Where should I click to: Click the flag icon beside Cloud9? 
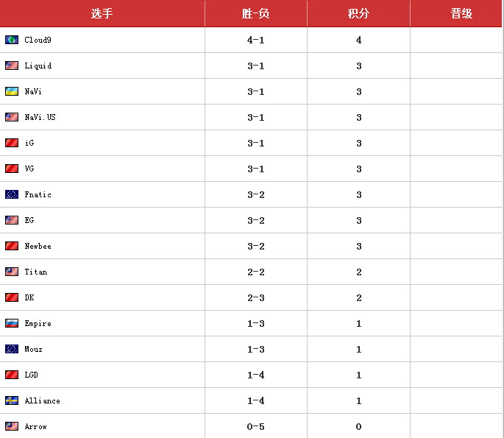[x=12, y=40]
